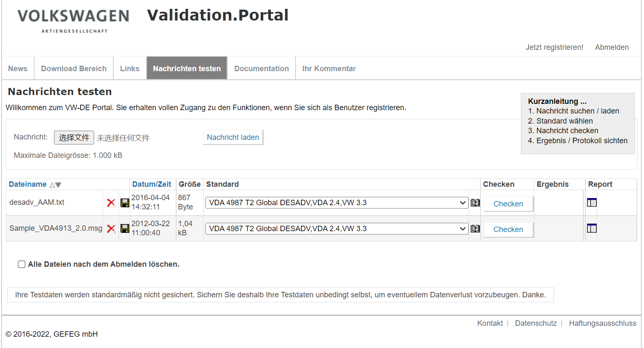
Task: Open Standard dropdown for Sample_VDA4913_2.0.msg
Action: click(336, 229)
